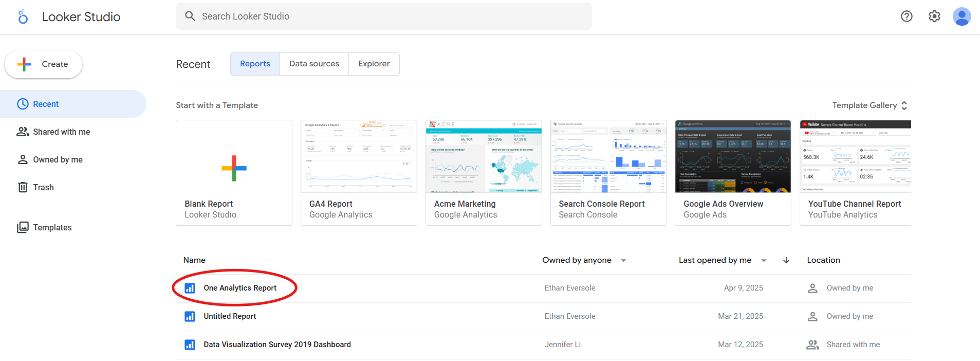Click shared people icon in Data Visualization row
980x361 pixels.
tap(812, 345)
